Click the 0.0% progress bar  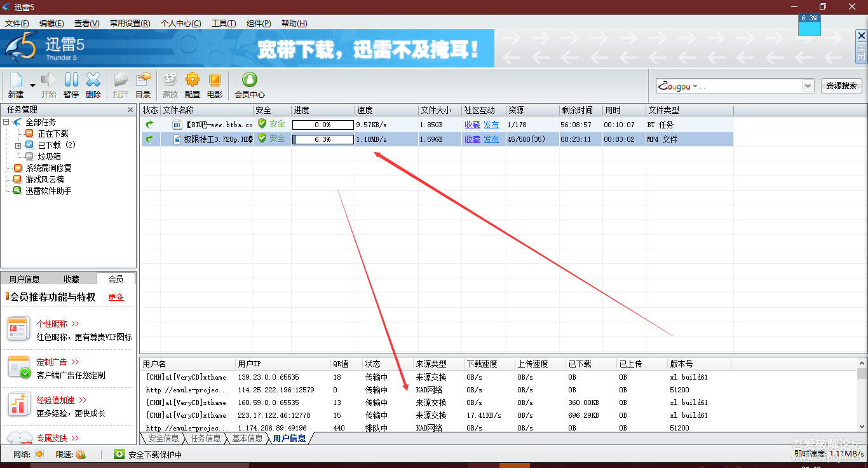[323, 125]
